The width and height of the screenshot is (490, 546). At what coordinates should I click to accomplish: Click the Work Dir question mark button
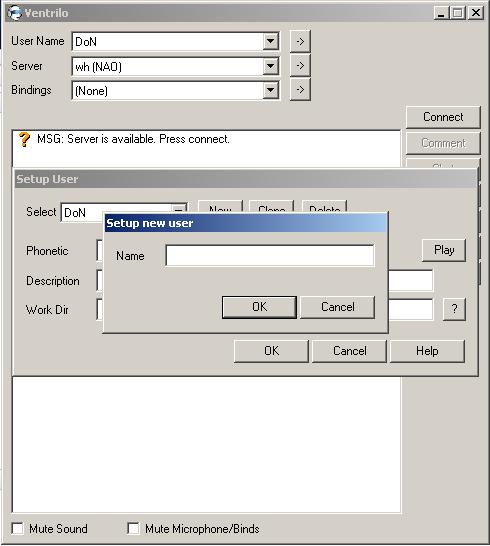tap(454, 309)
